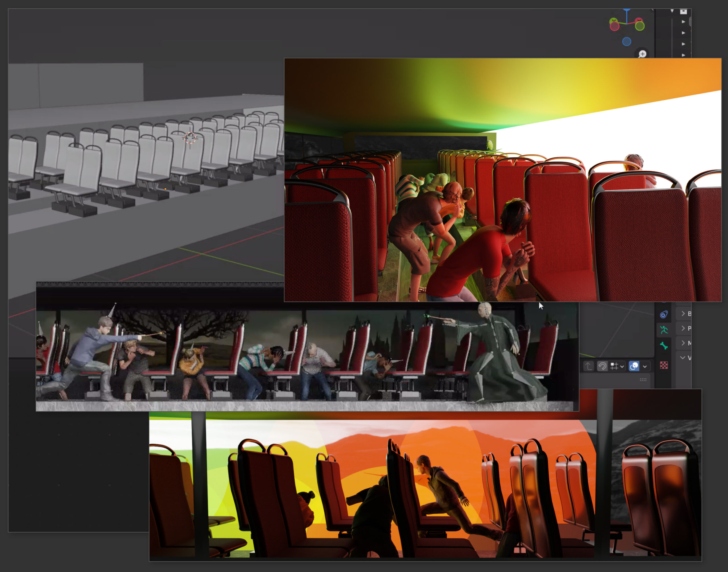Click the large green gizmo axis circle

[640, 26]
